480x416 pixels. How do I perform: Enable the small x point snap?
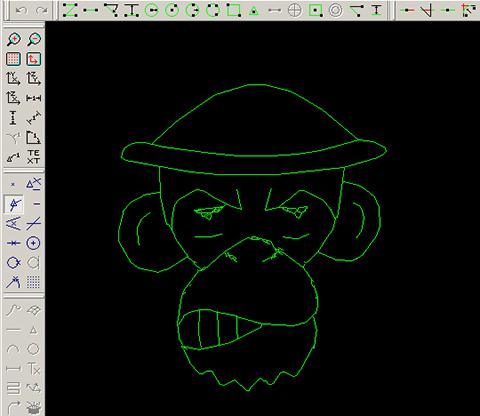coord(13,184)
